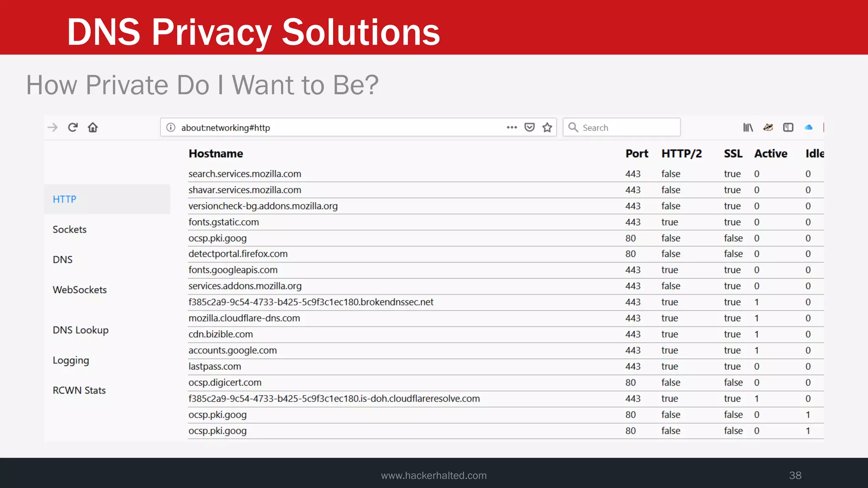This screenshot has height=488, width=868.
Task: Click the extension icon next to Library
Action: pos(768,128)
